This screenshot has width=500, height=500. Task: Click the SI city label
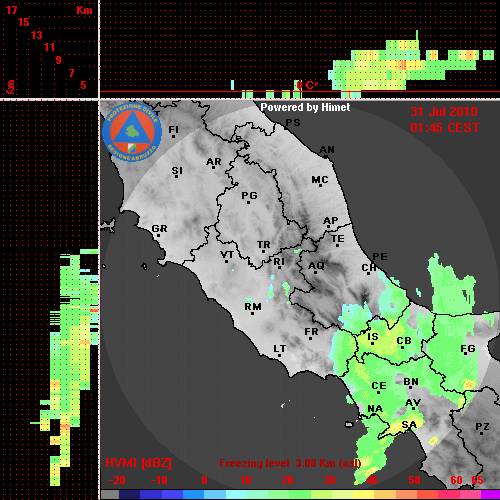pyautogui.click(x=177, y=171)
